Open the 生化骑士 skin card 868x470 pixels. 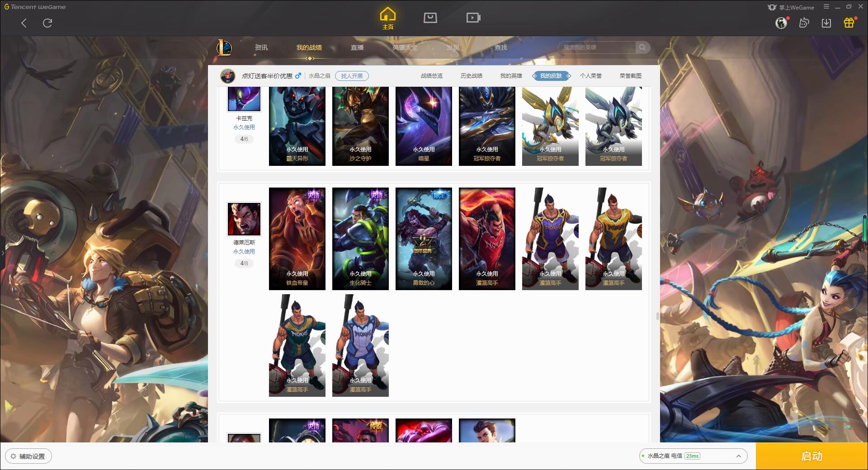pyautogui.click(x=360, y=239)
